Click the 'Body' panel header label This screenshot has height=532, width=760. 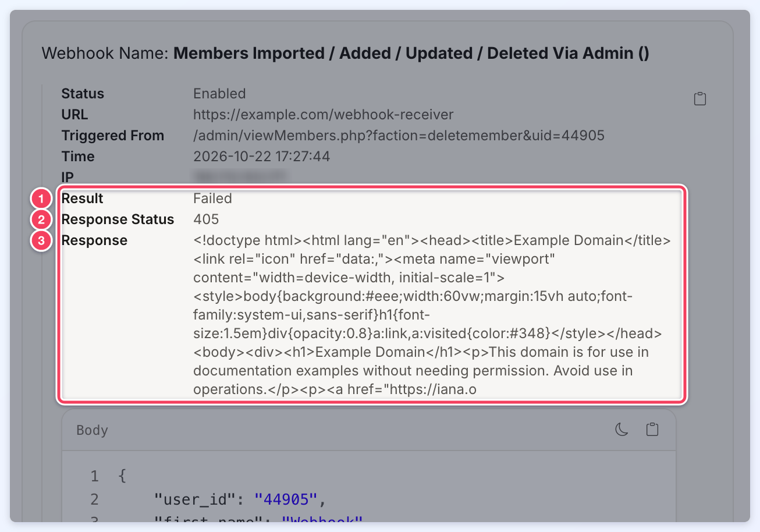(x=93, y=430)
